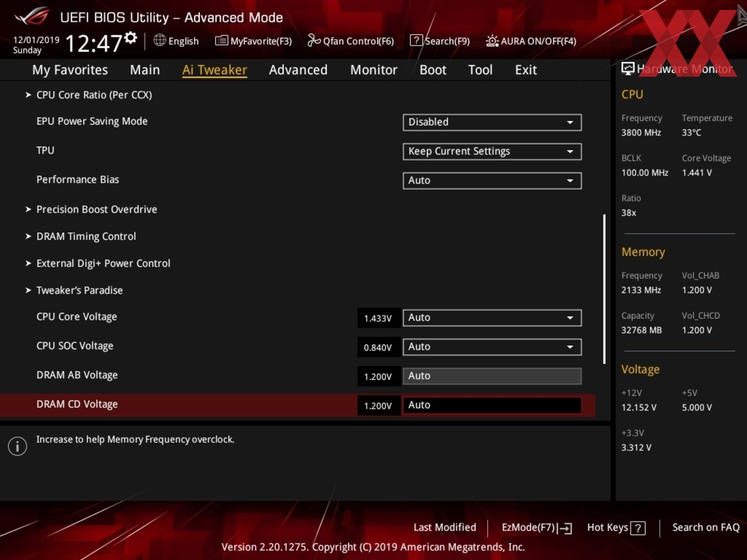Screen dimensions: 747x560
Task: Click the 3.312 V reading
Action: point(636,447)
